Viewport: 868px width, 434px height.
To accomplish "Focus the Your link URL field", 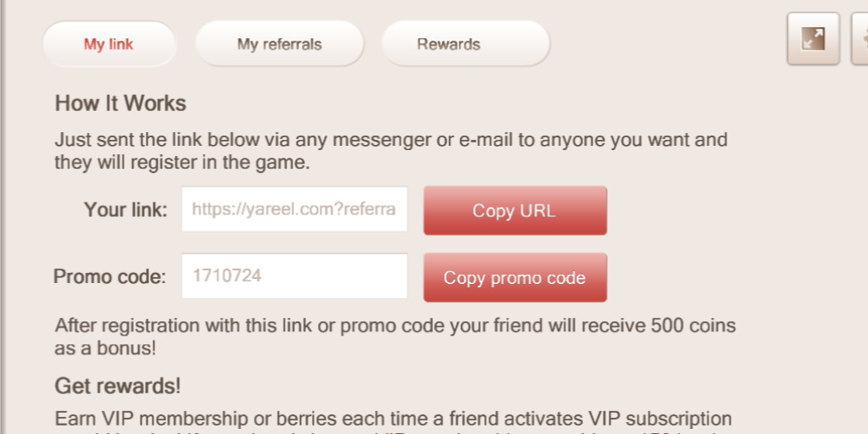I will (x=294, y=209).
